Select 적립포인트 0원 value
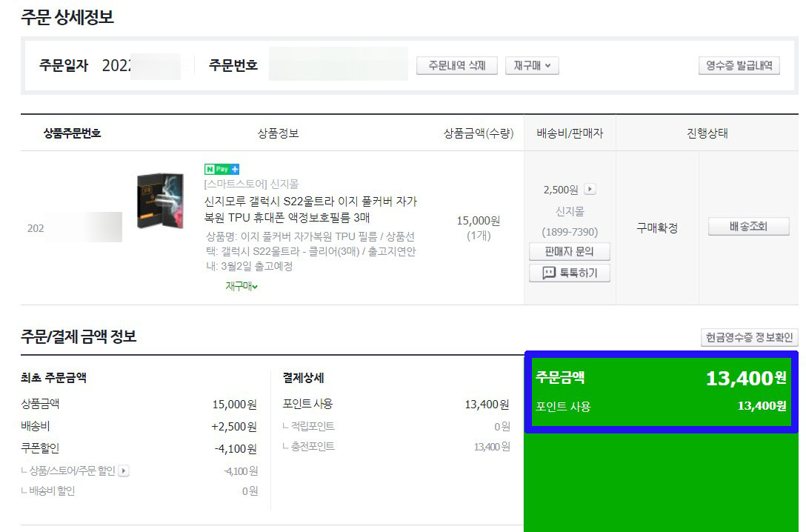 click(x=502, y=427)
